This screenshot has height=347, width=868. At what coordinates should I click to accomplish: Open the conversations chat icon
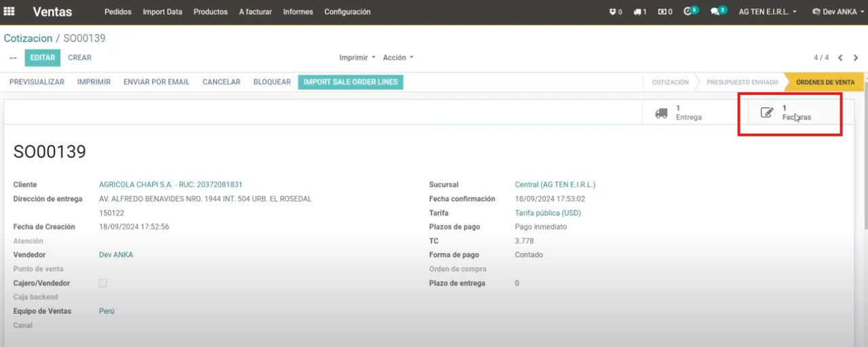[717, 12]
